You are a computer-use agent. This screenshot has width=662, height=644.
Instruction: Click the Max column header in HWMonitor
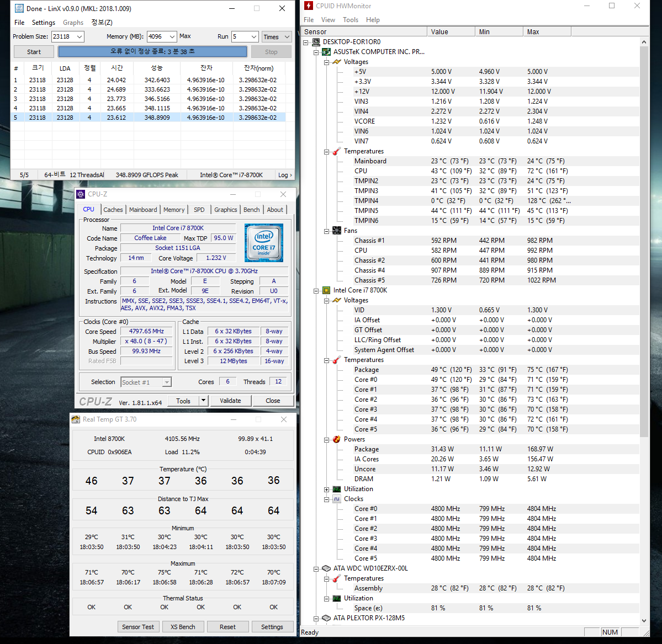[x=547, y=31]
